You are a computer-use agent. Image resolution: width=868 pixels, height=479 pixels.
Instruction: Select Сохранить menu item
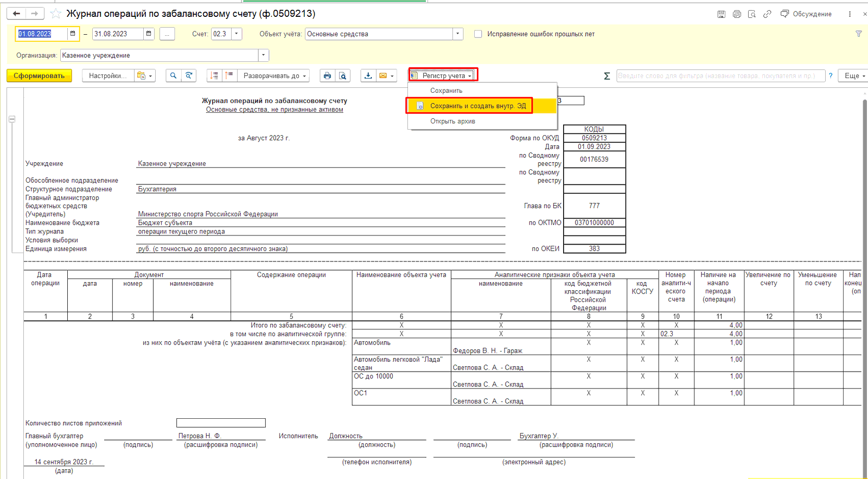click(x=482, y=91)
